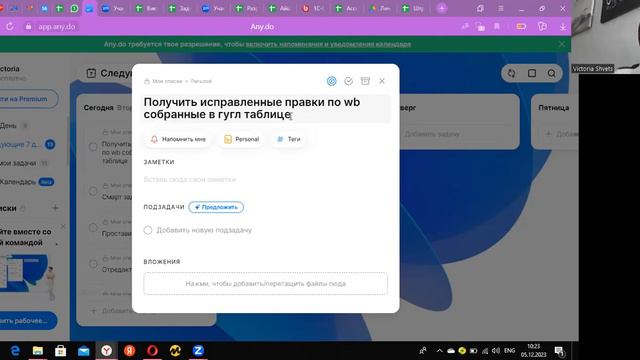Check the circle of the 'Отредактировать' task
Viewport: 640px width, 360px height.
pyautogui.click(x=93, y=264)
